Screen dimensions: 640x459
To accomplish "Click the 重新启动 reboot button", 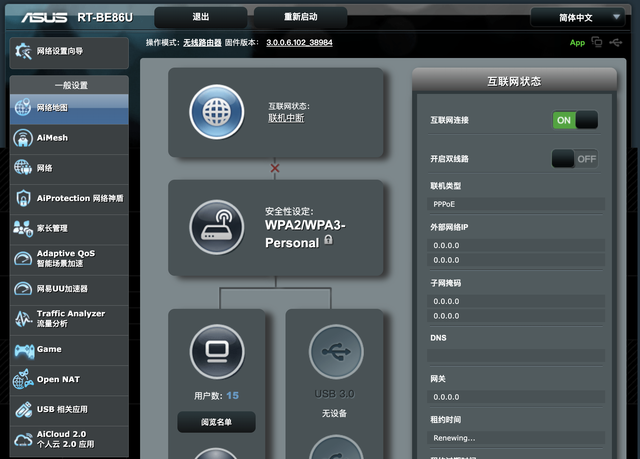I will tap(300, 17).
